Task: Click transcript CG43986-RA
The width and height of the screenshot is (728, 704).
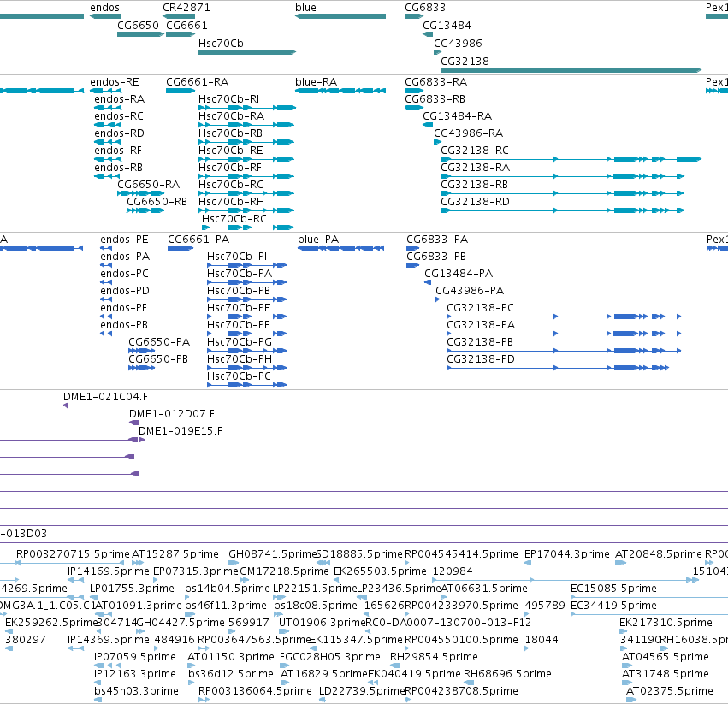Action: click(x=469, y=133)
